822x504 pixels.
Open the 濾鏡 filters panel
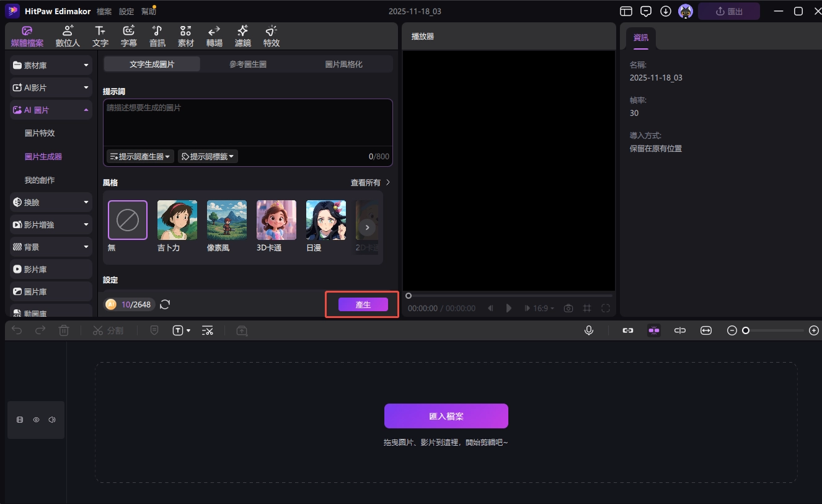242,35
